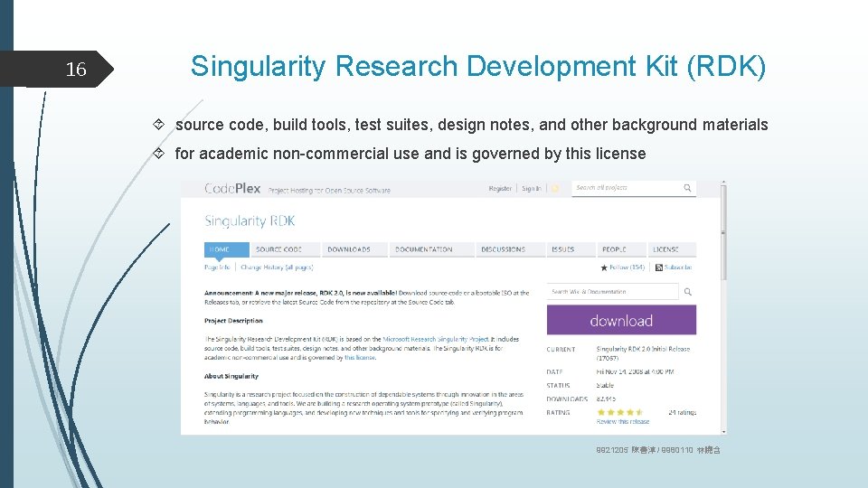Click the slide title 'Singularity Research Development Kit (RDK)'

478,66
